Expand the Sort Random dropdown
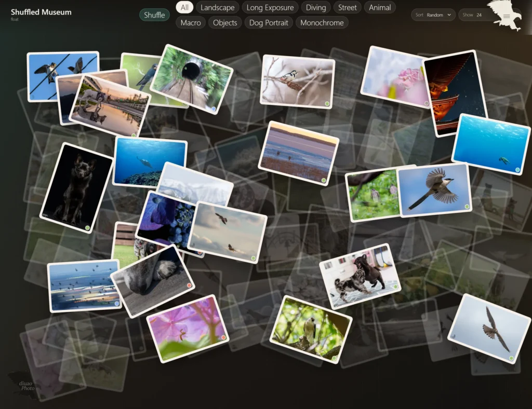This screenshot has height=409, width=532. pyautogui.click(x=433, y=15)
